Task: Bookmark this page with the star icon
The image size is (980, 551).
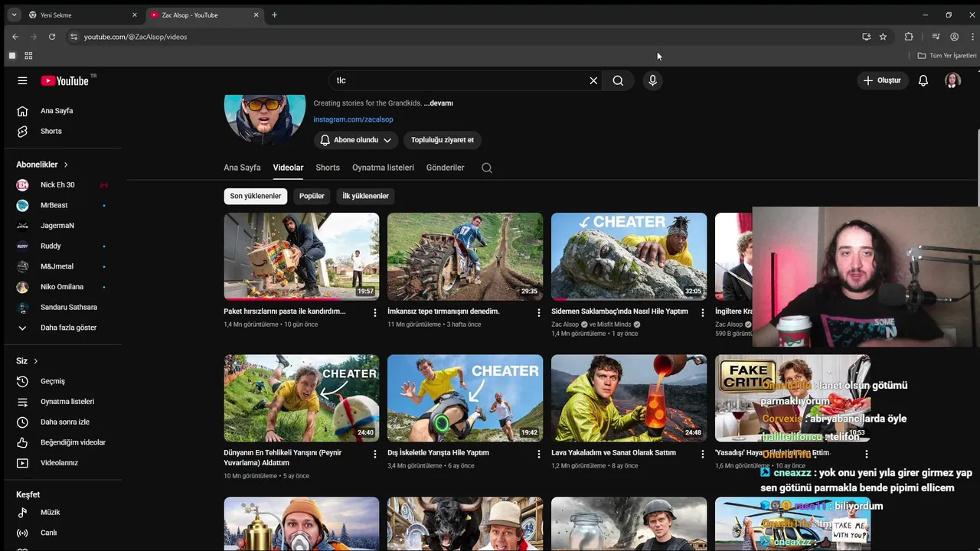Action: [883, 37]
